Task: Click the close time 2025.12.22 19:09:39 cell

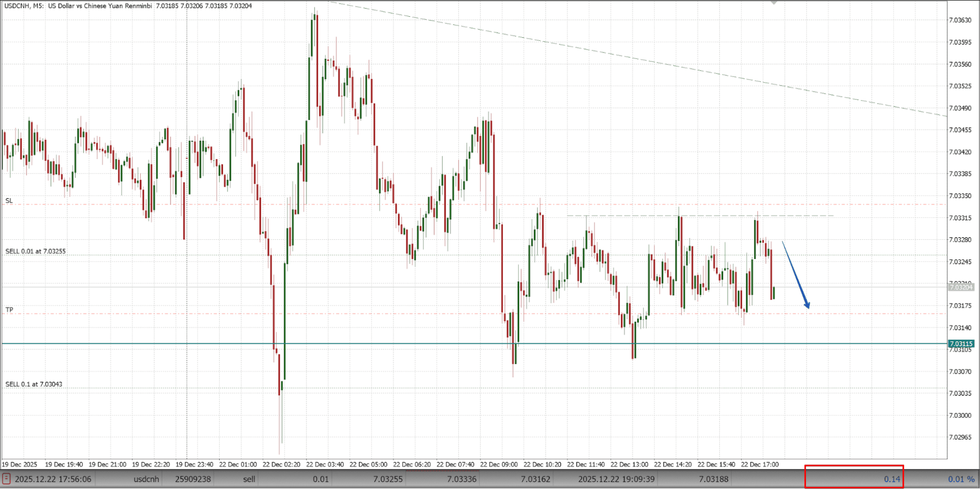Action: tap(616, 479)
